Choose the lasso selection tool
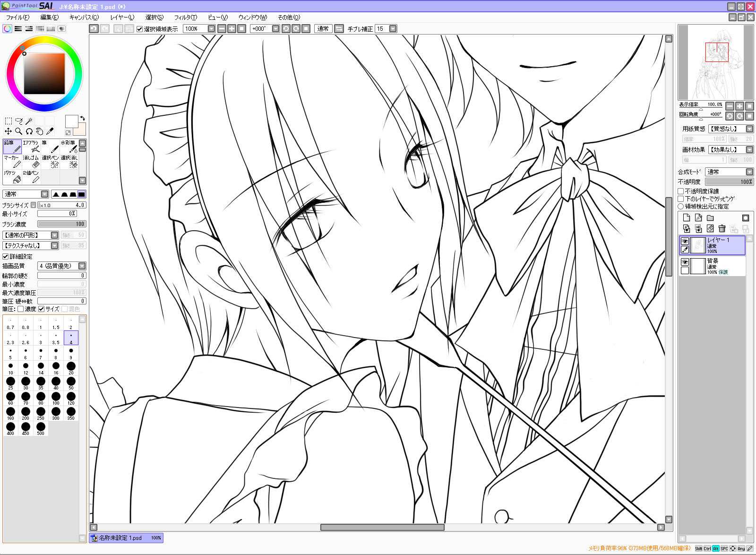This screenshot has height=555, width=756. pos(18,121)
